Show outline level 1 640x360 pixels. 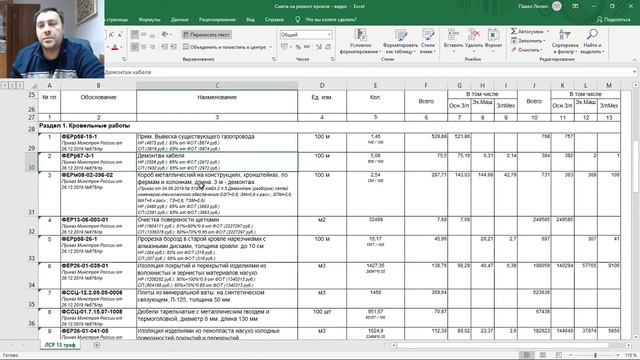coord(4,85)
